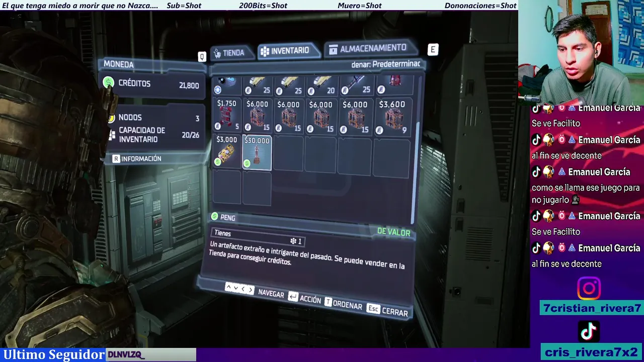Click the yellow Nodos icon
This screenshot has height=362, width=644.
(x=111, y=118)
